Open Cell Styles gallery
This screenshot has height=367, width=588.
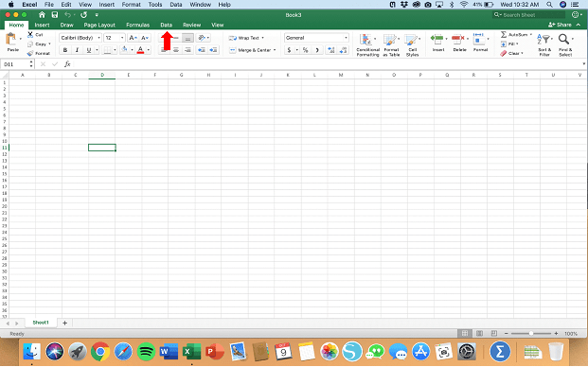coord(412,45)
